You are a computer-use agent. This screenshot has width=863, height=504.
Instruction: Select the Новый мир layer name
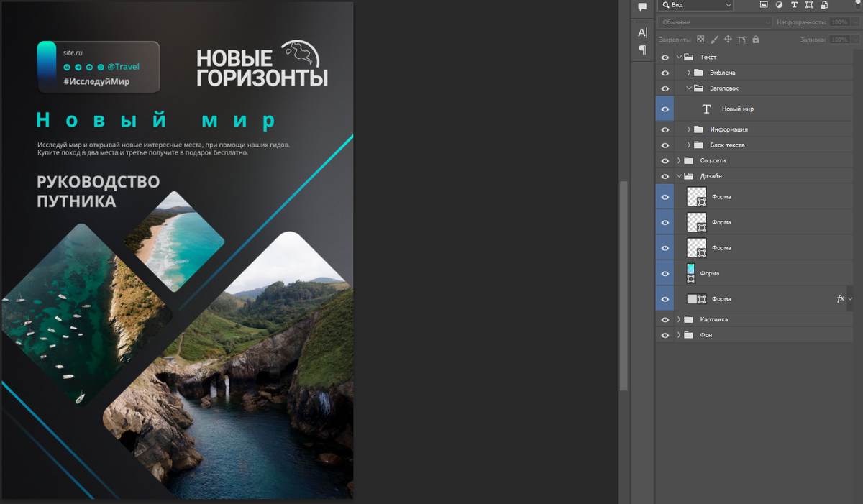738,109
